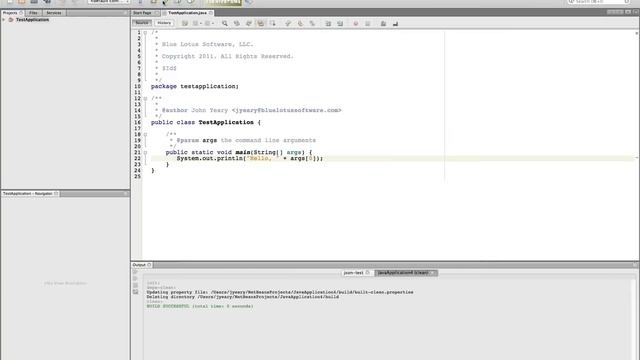Expand the TestApplication project tree node

[4, 20]
